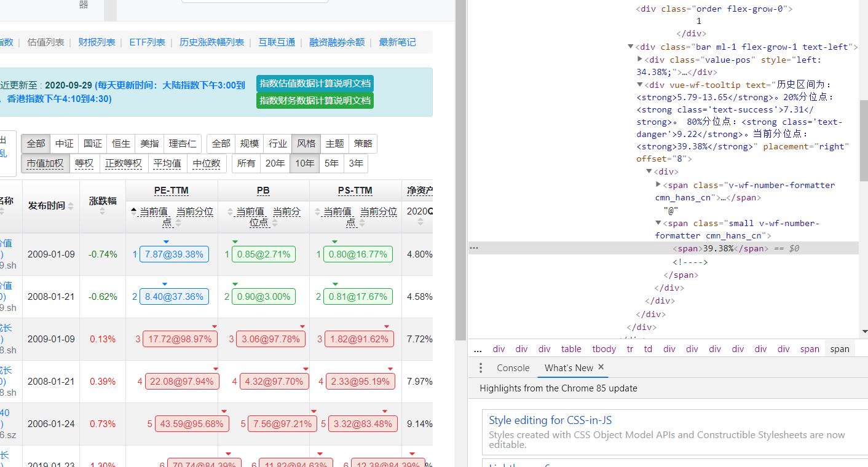The image size is (868, 467).
Task: Click 0.85@2.71% PB value badge
Action: [264, 254]
